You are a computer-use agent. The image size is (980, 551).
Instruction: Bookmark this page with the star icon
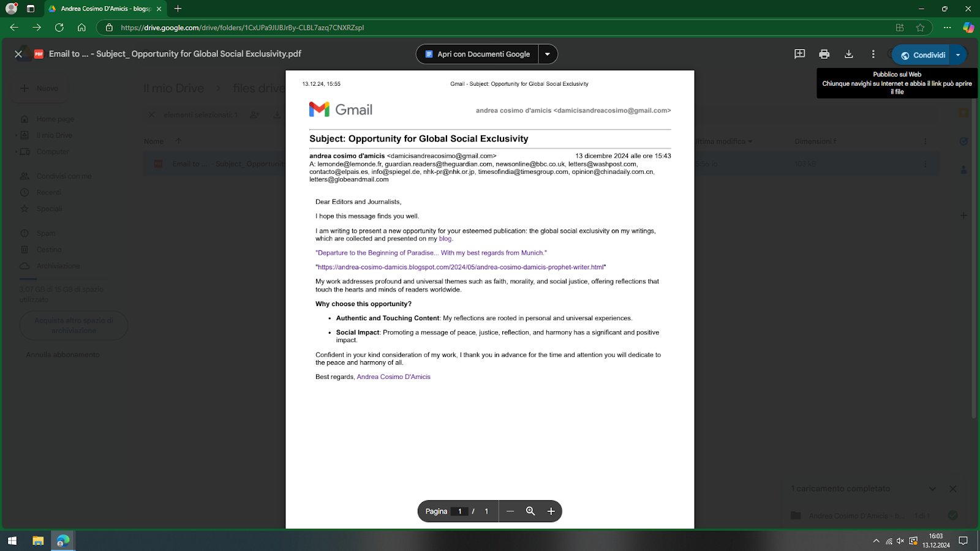click(920, 28)
